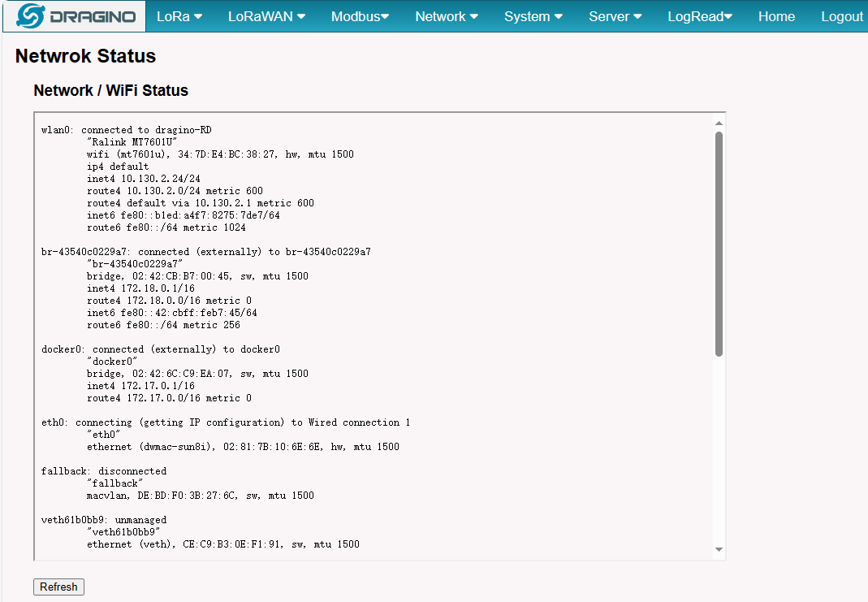Expand the LoRaWAN menu
The height and width of the screenshot is (602, 868).
[x=266, y=16]
